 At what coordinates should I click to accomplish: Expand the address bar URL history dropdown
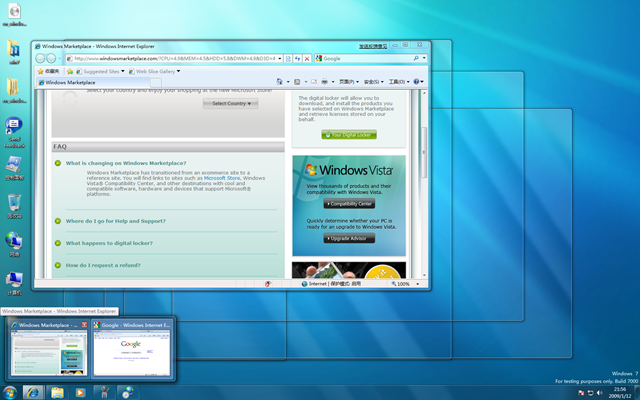280,58
